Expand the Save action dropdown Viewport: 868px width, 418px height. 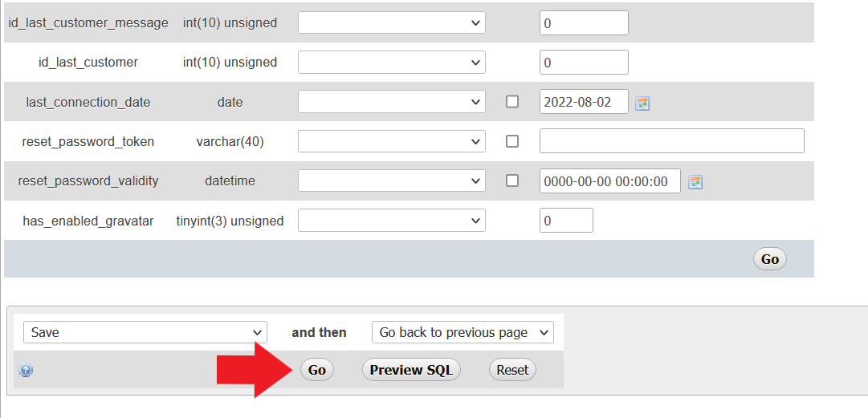(x=145, y=332)
